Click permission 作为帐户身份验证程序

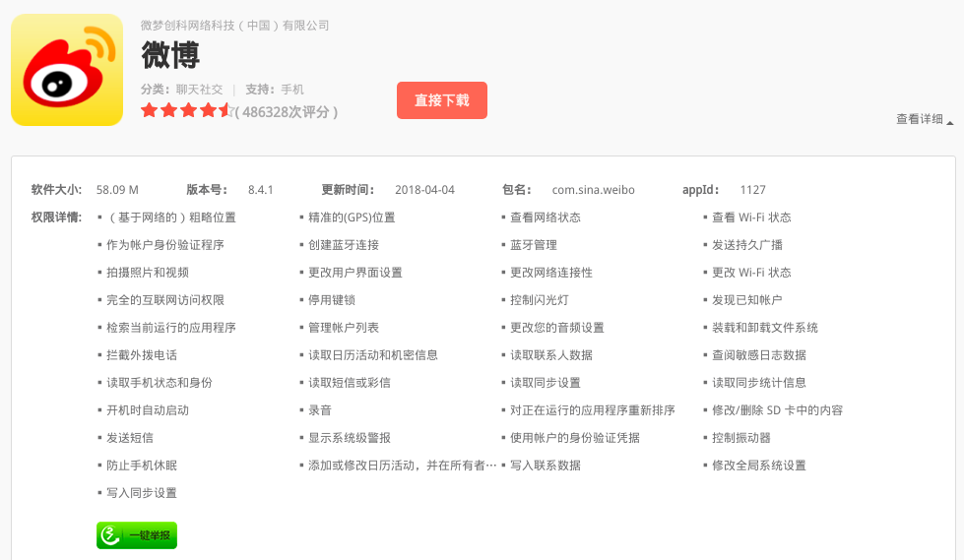coord(165,245)
